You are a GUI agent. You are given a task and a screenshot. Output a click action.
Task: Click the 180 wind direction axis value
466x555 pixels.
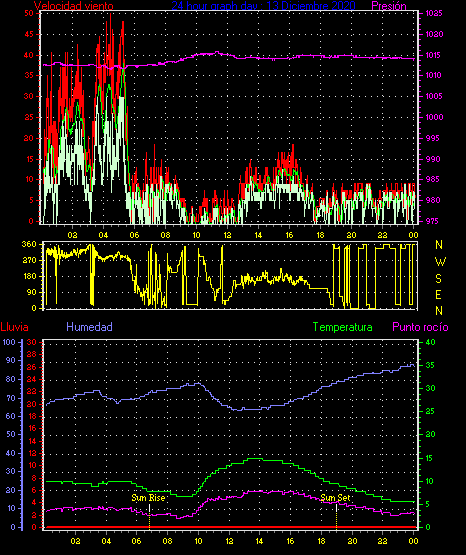(29, 276)
